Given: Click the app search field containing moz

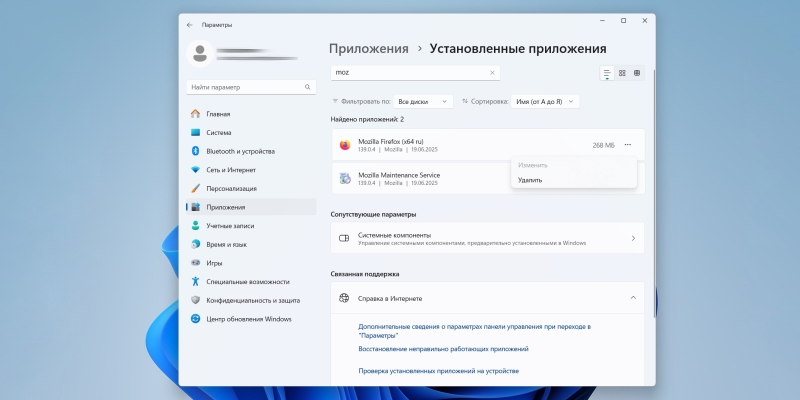Looking at the screenshot, I should (x=415, y=72).
